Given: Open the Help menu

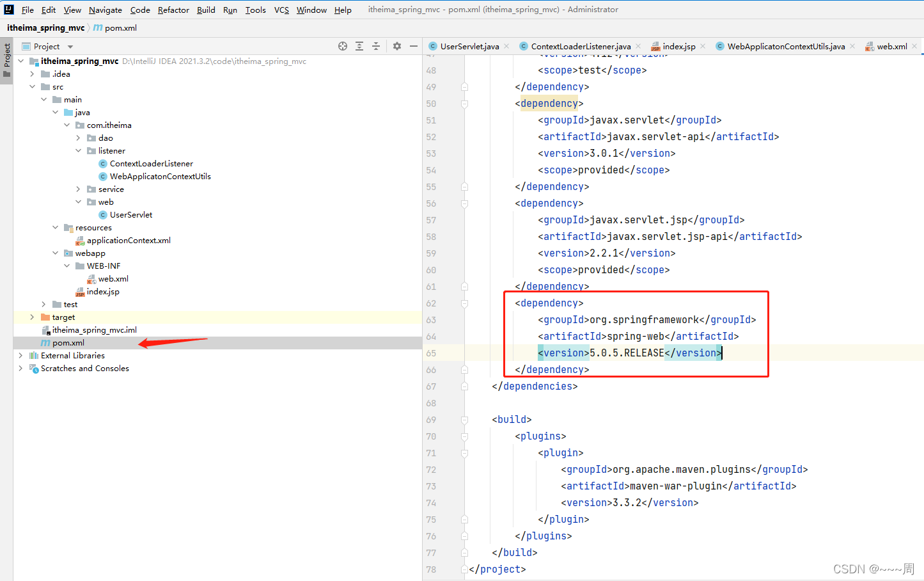Looking at the screenshot, I should point(343,10).
